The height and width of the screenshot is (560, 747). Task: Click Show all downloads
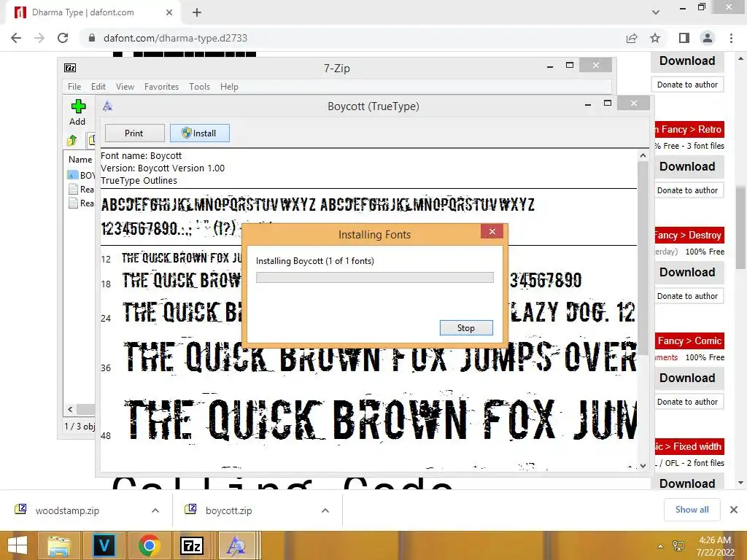pos(692,510)
